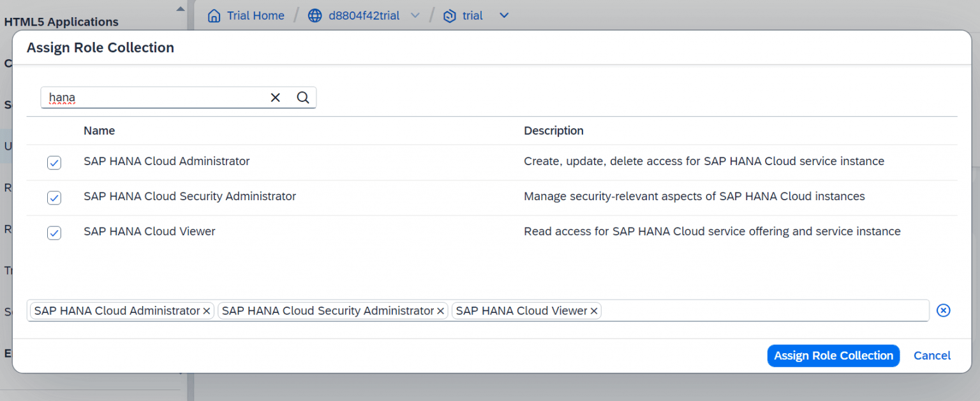Screen dimensions: 980x401
Task: Clear the hana search text with X icon
Action: (275, 97)
